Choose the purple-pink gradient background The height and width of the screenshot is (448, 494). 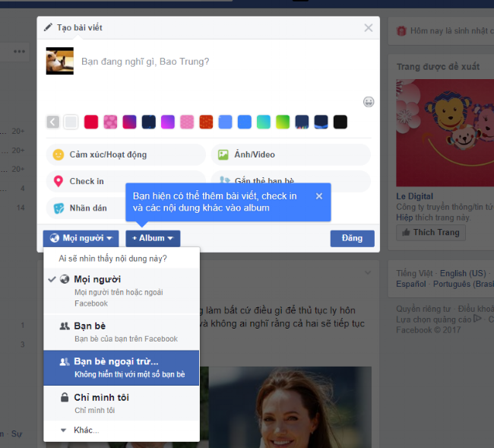[129, 122]
